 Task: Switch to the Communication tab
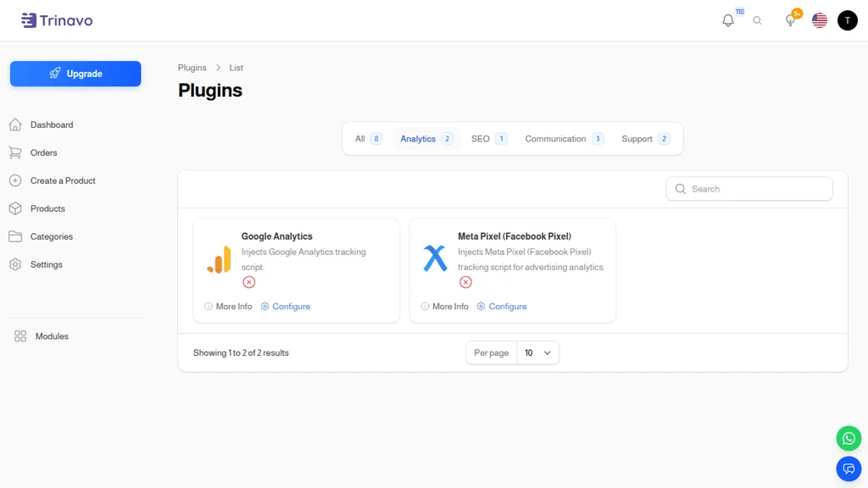(x=564, y=139)
